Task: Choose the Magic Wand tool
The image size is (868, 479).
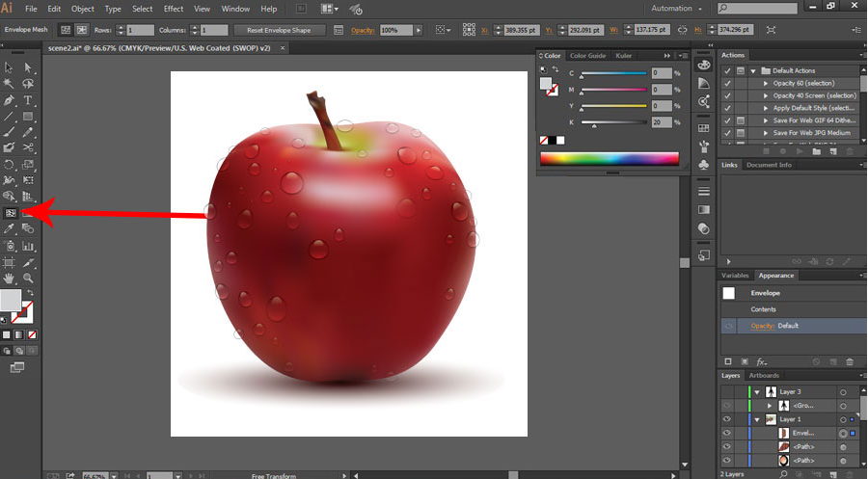Action: pyautogui.click(x=9, y=84)
